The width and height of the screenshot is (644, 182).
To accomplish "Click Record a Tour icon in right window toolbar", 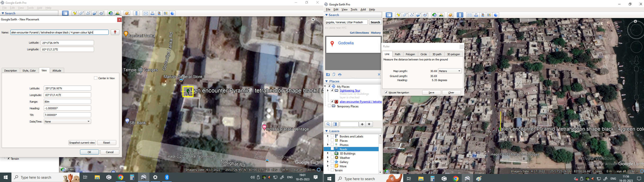I will [x=425, y=15].
